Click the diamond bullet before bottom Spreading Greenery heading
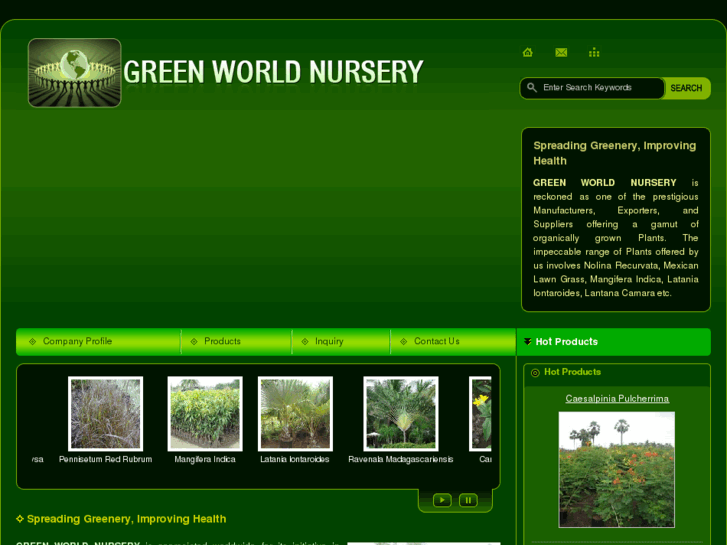Viewport: 727px width, 545px height. [20, 519]
